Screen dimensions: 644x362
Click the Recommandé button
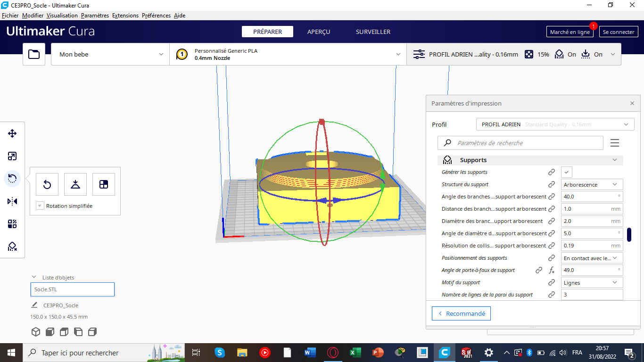(461, 313)
